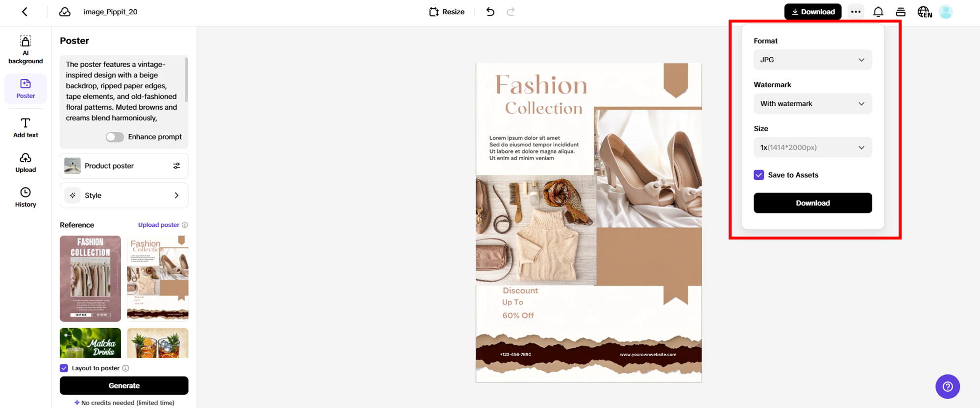Screen dimensions: 980x408
Task: Open the Product poster type selector
Action: tap(124, 166)
